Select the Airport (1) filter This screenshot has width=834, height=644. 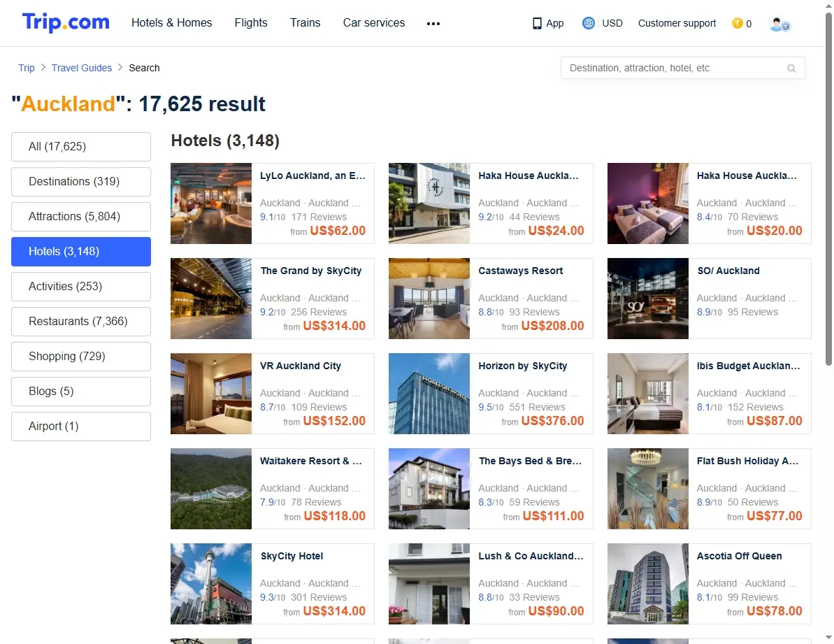(81, 427)
